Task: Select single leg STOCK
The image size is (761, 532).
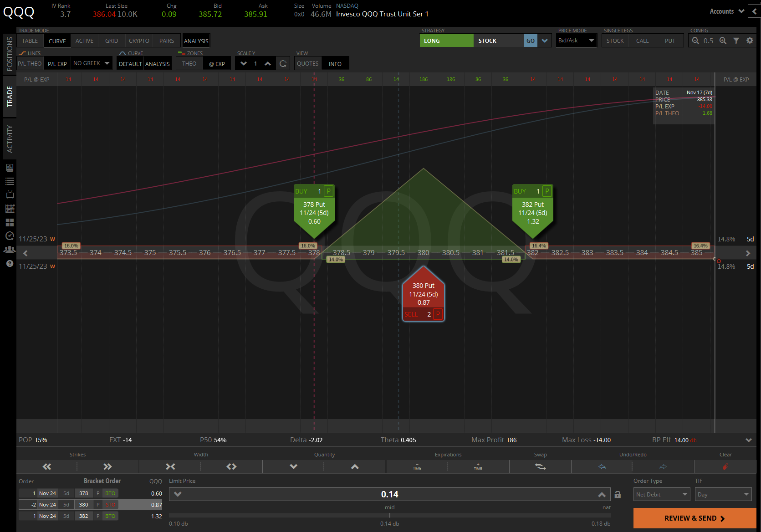Action: (615, 41)
